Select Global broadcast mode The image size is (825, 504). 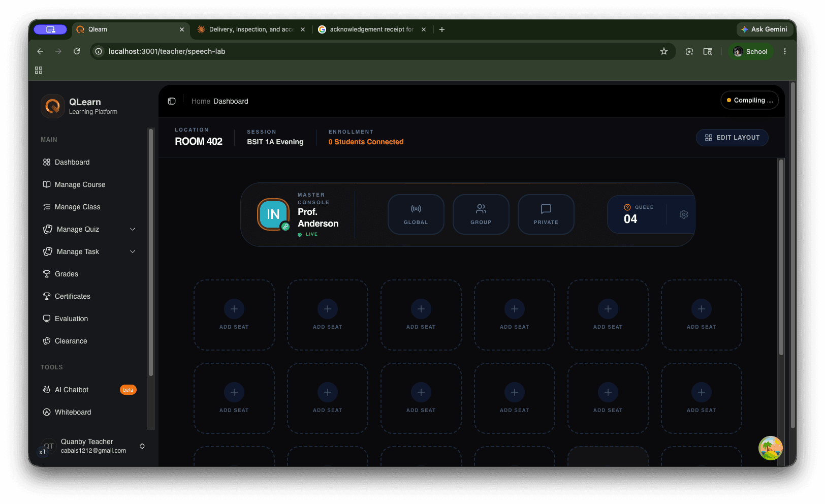(x=416, y=214)
